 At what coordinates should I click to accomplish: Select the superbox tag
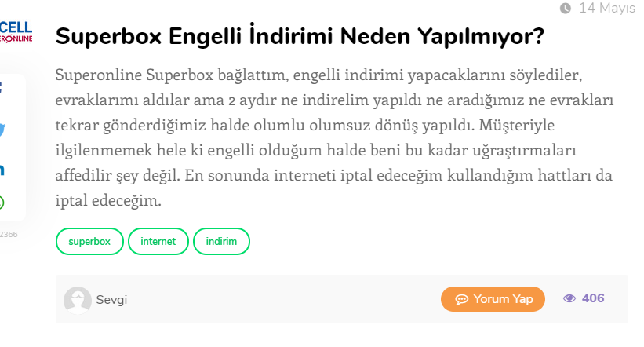(89, 241)
